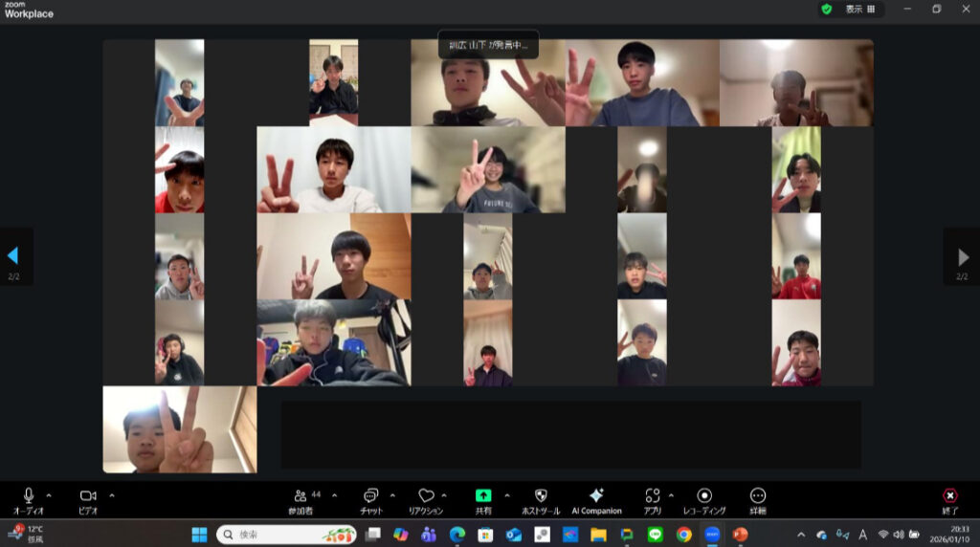Click the green 共有 (Share) screen button
The width and height of the screenshot is (980, 547).
click(483, 496)
